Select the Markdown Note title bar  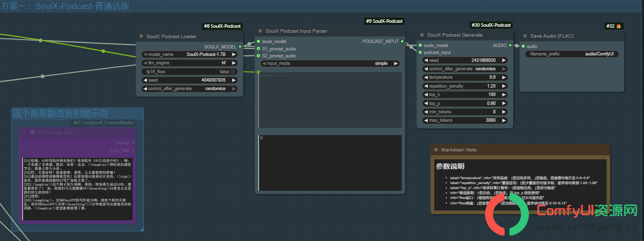(520, 149)
